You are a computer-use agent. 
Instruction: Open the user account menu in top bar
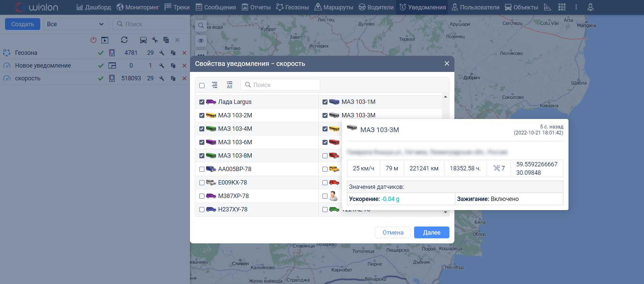pyautogui.click(x=591, y=7)
